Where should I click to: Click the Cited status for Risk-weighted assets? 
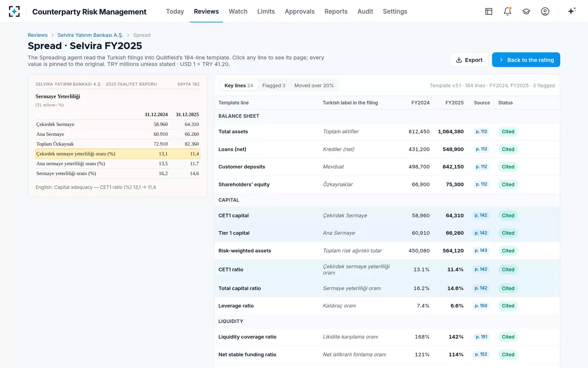(508, 251)
